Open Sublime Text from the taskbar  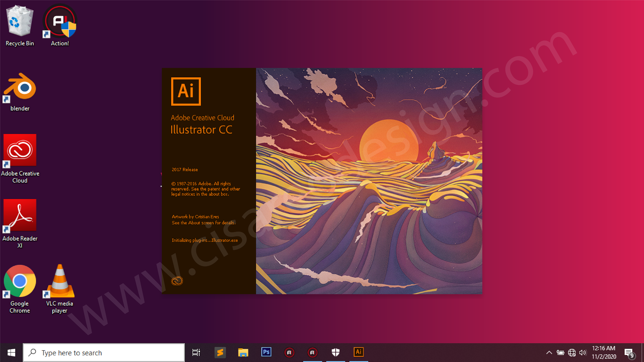pyautogui.click(x=220, y=352)
